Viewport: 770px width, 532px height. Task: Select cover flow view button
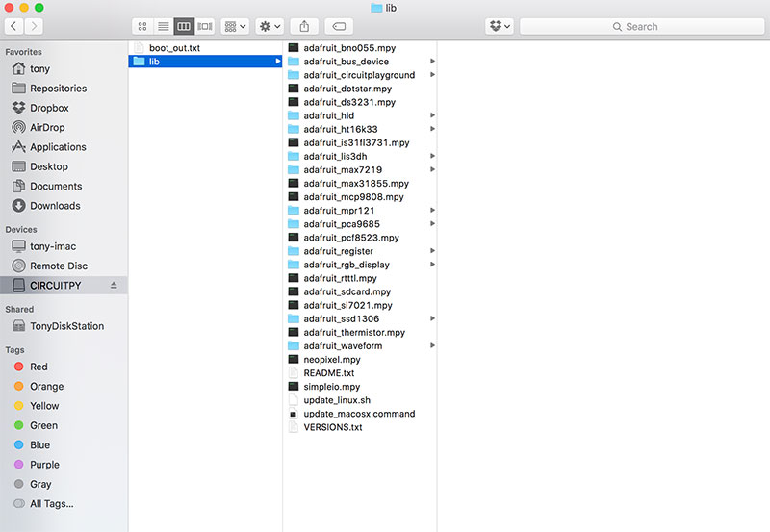(x=204, y=26)
